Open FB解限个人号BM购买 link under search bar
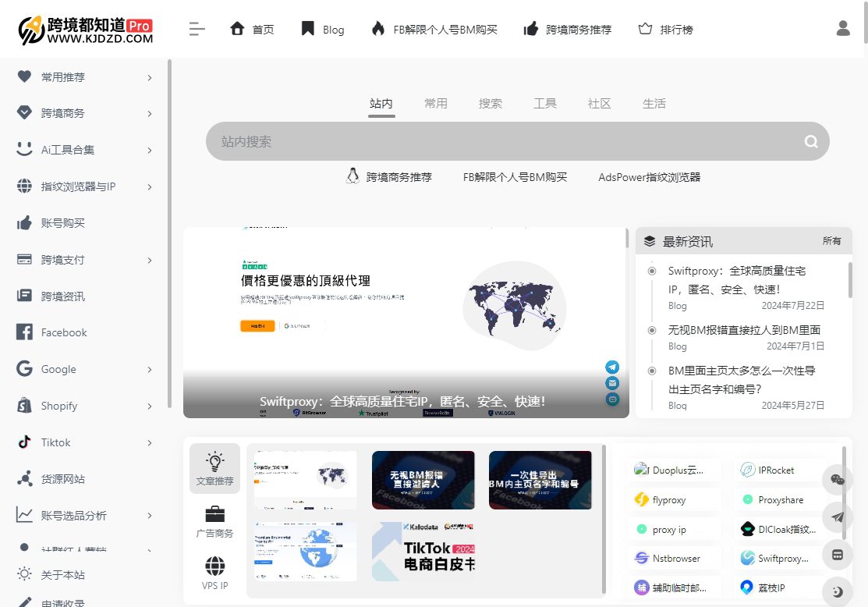This screenshot has height=607, width=868. pyautogui.click(x=515, y=177)
